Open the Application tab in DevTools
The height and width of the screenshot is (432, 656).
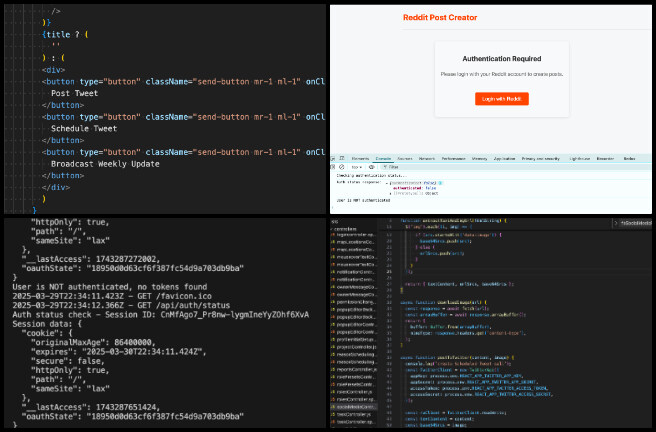click(504, 159)
